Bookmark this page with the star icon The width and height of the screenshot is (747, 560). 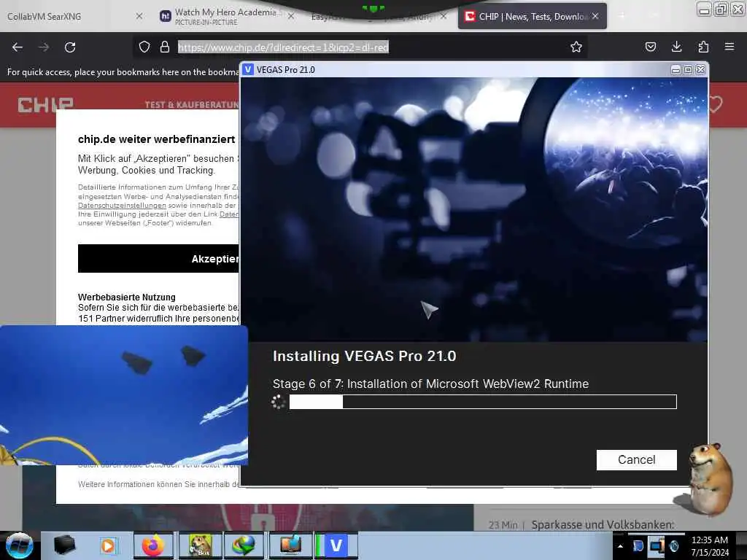[576, 47]
